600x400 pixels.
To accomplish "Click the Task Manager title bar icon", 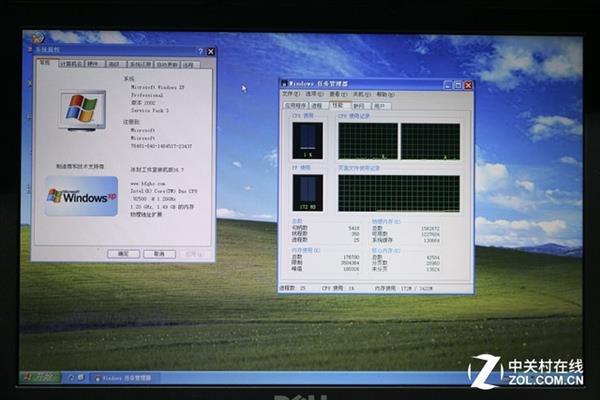I will (x=285, y=84).
